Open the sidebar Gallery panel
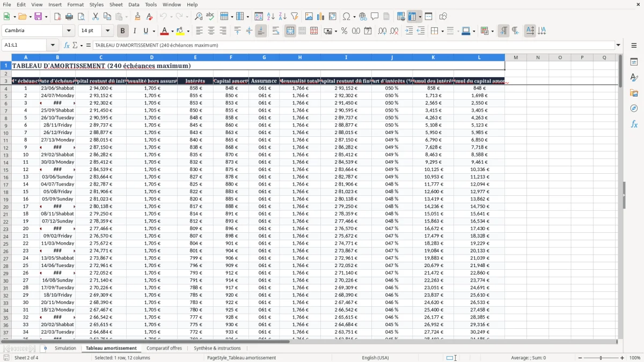 [x=634, y=93]
